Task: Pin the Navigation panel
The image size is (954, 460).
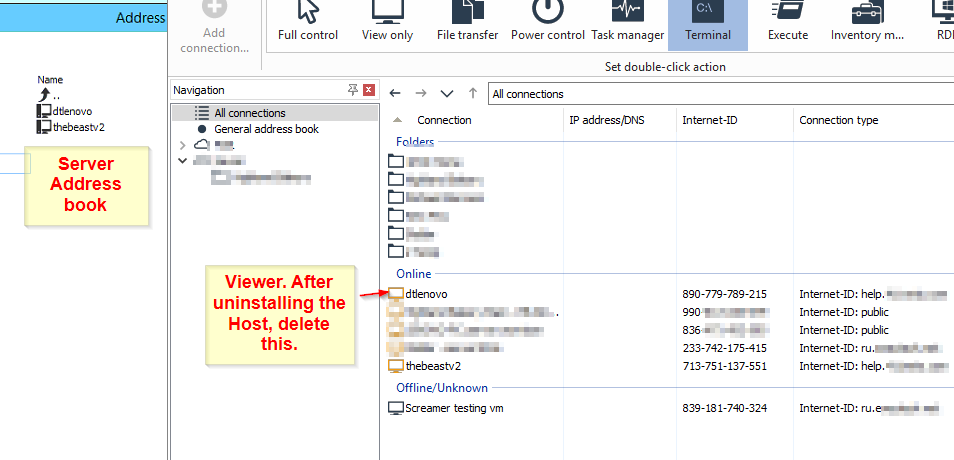Action: [352, 90]
